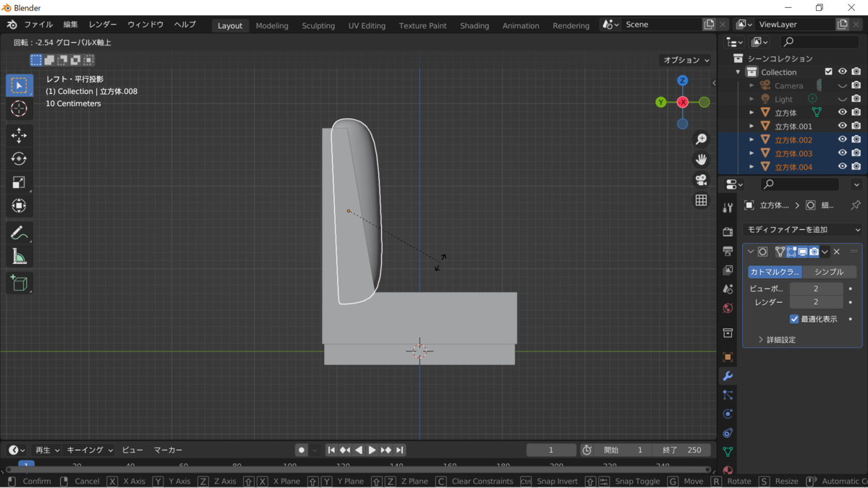Select the カトマルクラーク subdivision button
The width and height of the screenshot is (868, 488).
(775, 272)
